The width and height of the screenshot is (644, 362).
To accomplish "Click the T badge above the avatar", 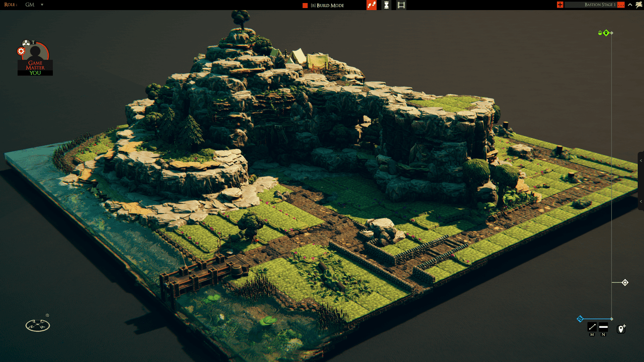I will (33, 43).
